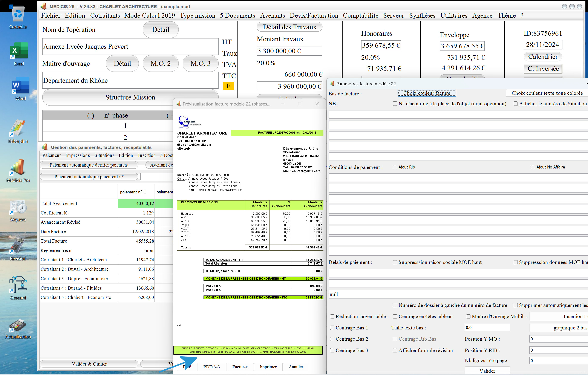Click the MEDICIS 26 title bar app icon
Viewport: 588px width, 375px height.
[x=43, y=6]
